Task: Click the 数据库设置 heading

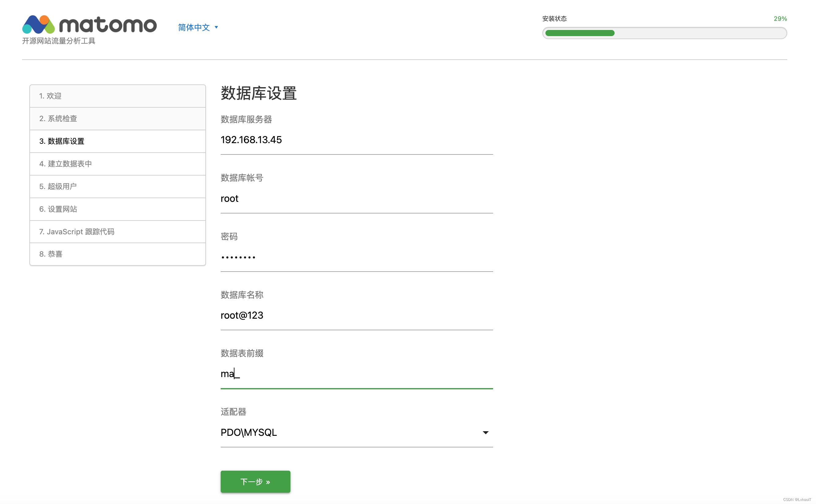Action: [x=259, y=93]
